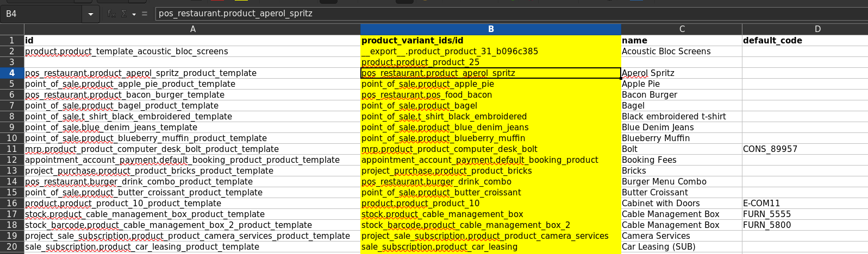
Task: Select cell 'product.product_product_10'
Action: pos(491,203)
